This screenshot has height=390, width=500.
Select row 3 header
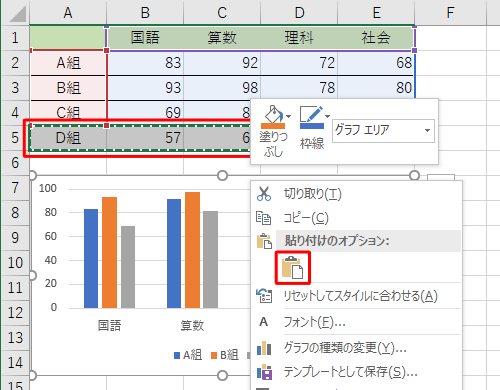click(x=15, y=88)
